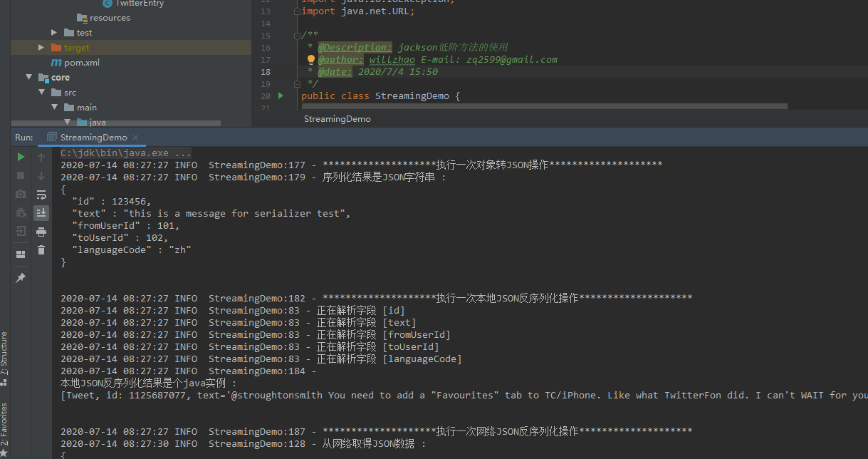Click the StreamingDemo:187 source link

click(x=257, y=431)
